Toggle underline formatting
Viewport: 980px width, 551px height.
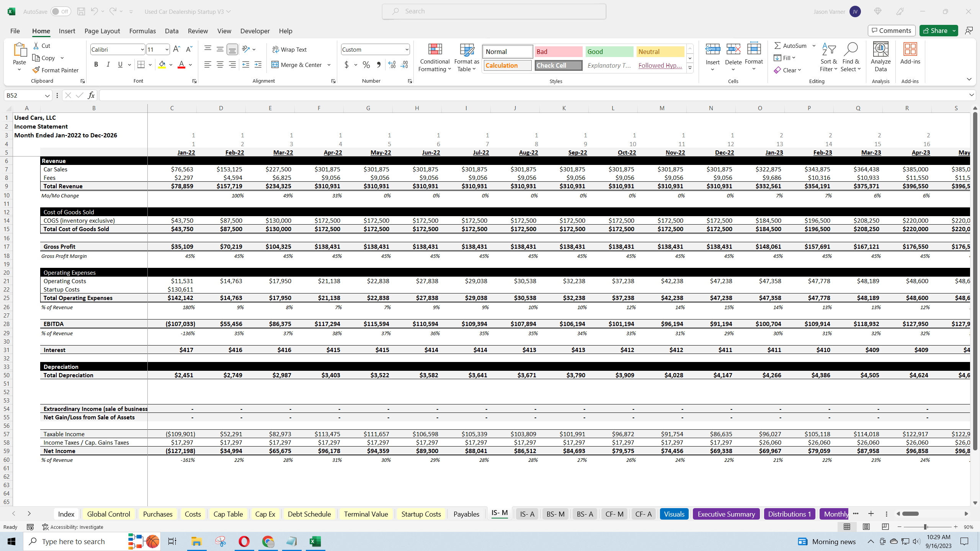click(120, 64)
